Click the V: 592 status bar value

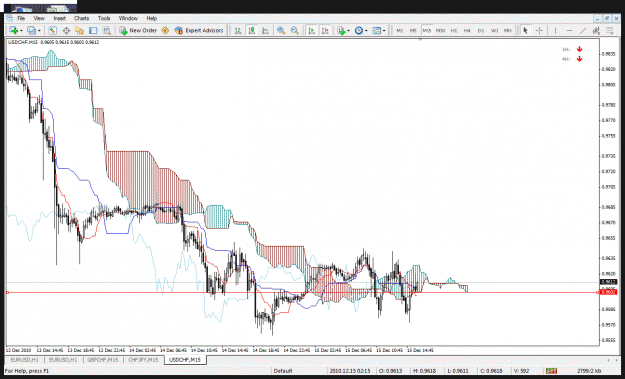pos(521,371)
